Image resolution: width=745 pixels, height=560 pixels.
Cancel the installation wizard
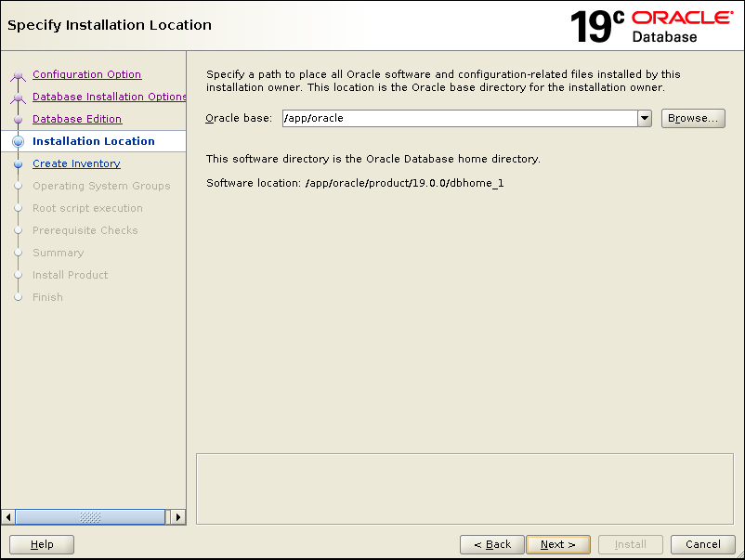[702, 544]
